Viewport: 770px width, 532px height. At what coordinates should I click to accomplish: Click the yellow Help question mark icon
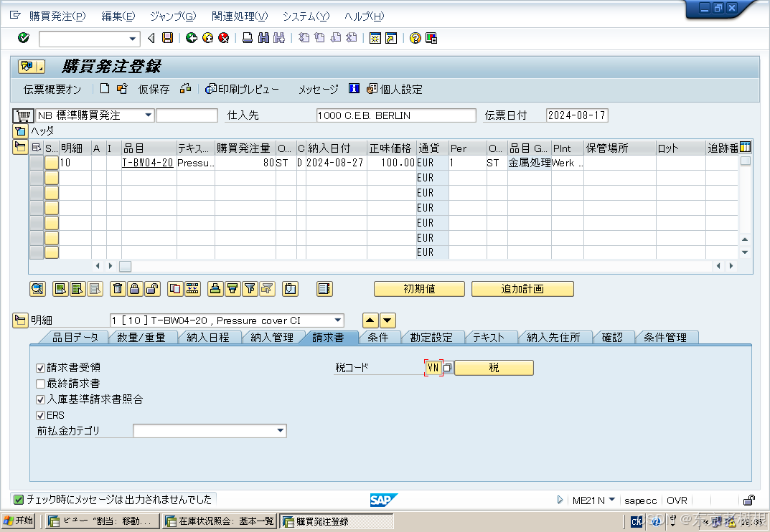click(415, 38)
